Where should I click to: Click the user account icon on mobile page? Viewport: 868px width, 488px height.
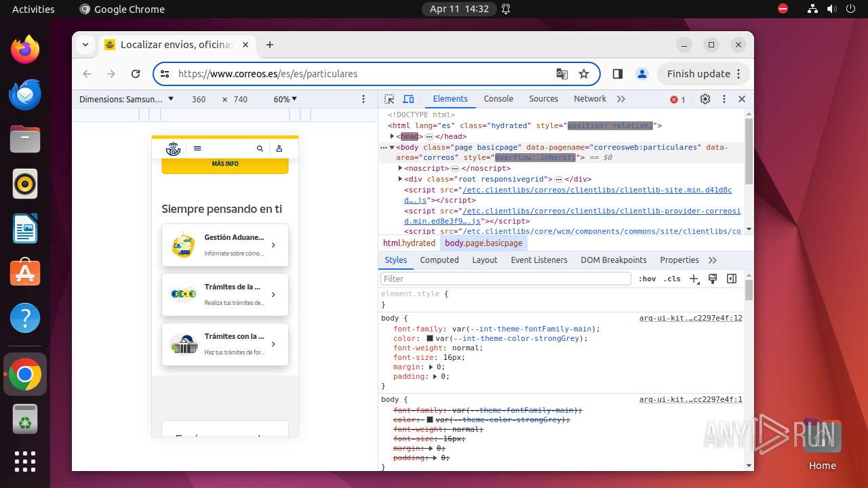[279, 148]
